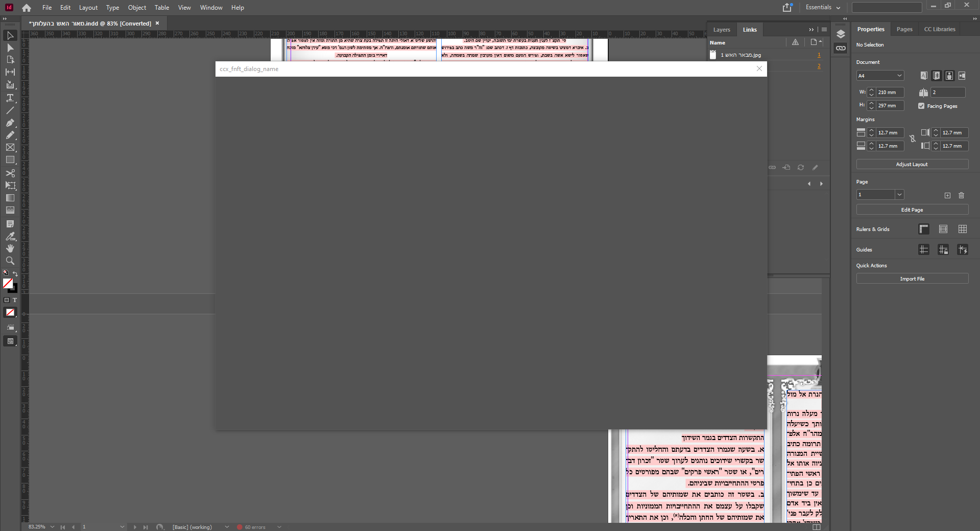Click the Fill color swatch in toolbar

click(x=8, y=283)
